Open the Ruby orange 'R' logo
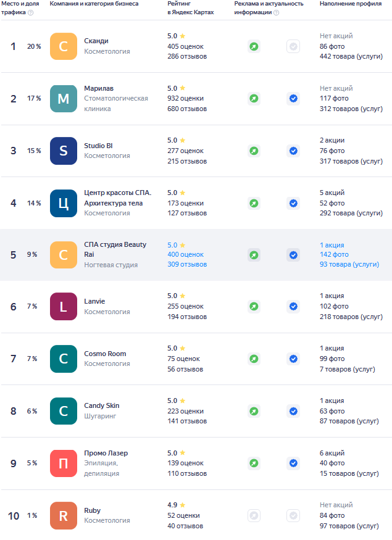This screenshot has width=392, height=540. [x=64, y=515]
